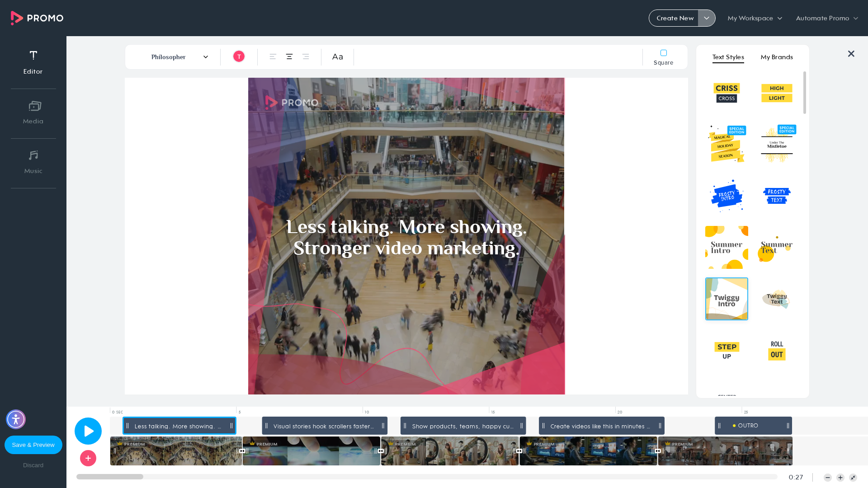Image resolution: width=868 pixels, height=488 pixels.
Task: Select the 'Create videos like this' caption clip
Action: click(602, 426)
